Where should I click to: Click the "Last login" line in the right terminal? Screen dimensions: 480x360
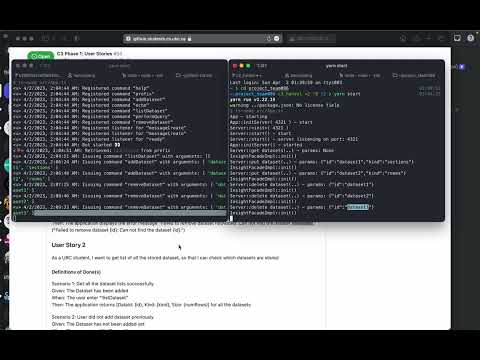click(x=286, y=83)
